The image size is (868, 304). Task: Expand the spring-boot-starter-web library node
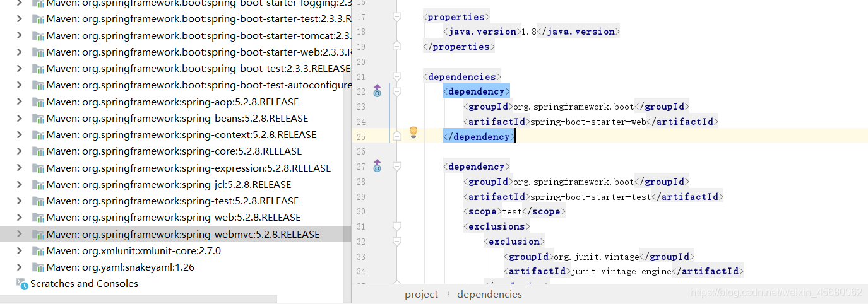coord(19,52)
